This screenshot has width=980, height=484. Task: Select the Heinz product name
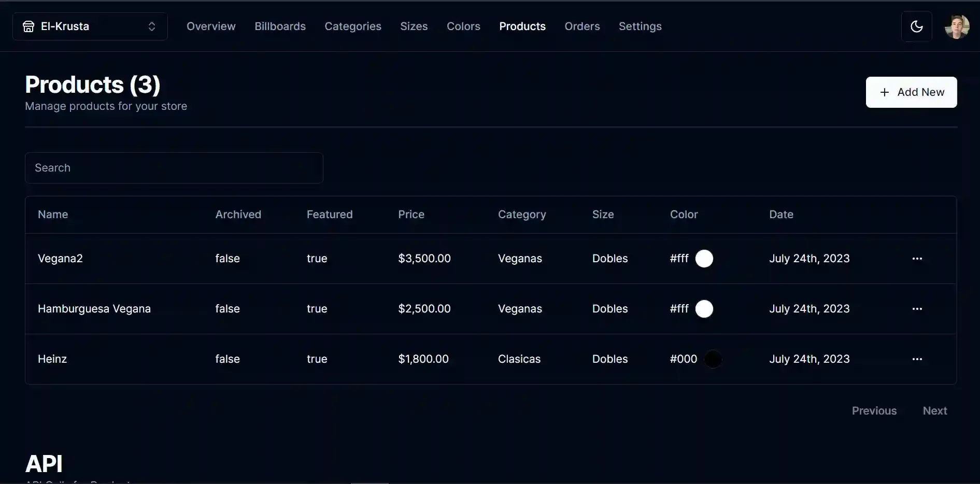(52, 359)
